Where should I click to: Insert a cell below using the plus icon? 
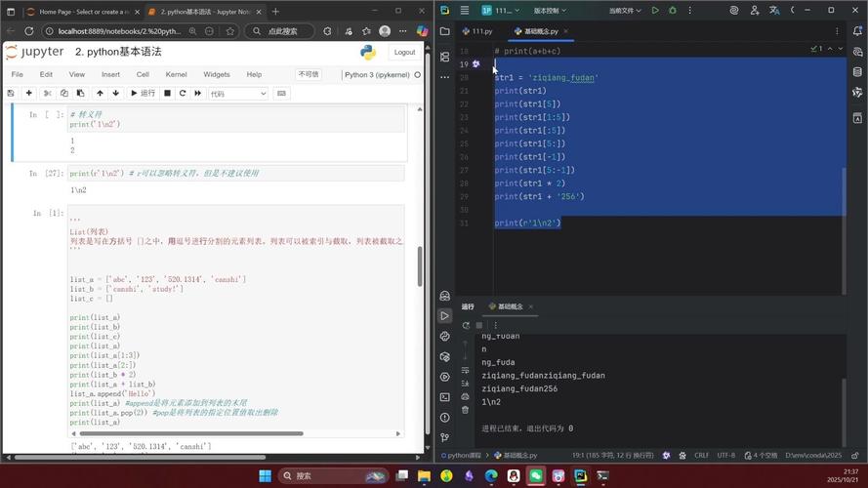(x=28, y=94)
